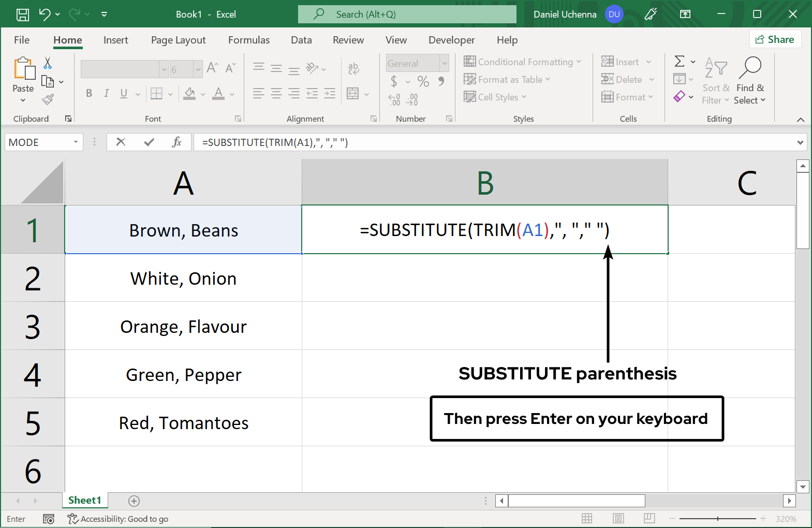Click the Undo arrow icon
The height and width of the screenshot is (528, 812).
(x=45, y=14)
